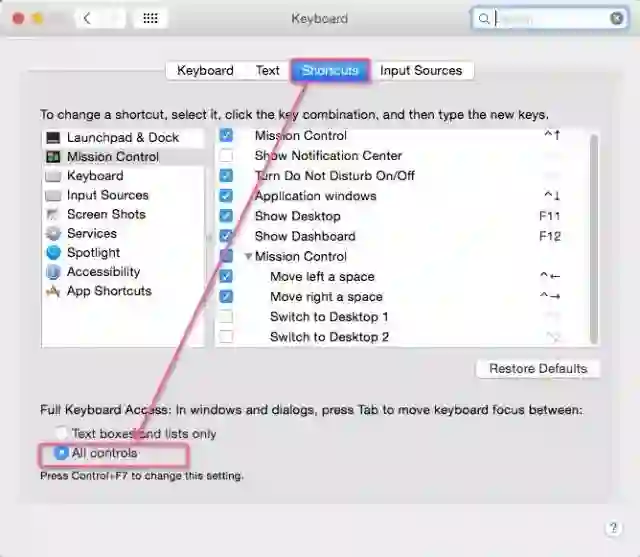Select the Switch to Desktop 2 row text
The height and width of the screenshot is (557, 640).
click(x=329, y=337)
